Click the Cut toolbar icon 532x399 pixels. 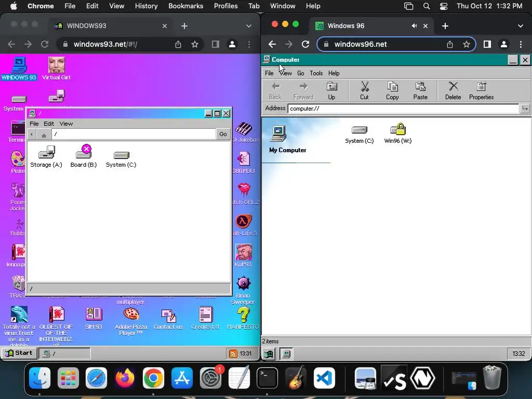click(x=364, y=90)
